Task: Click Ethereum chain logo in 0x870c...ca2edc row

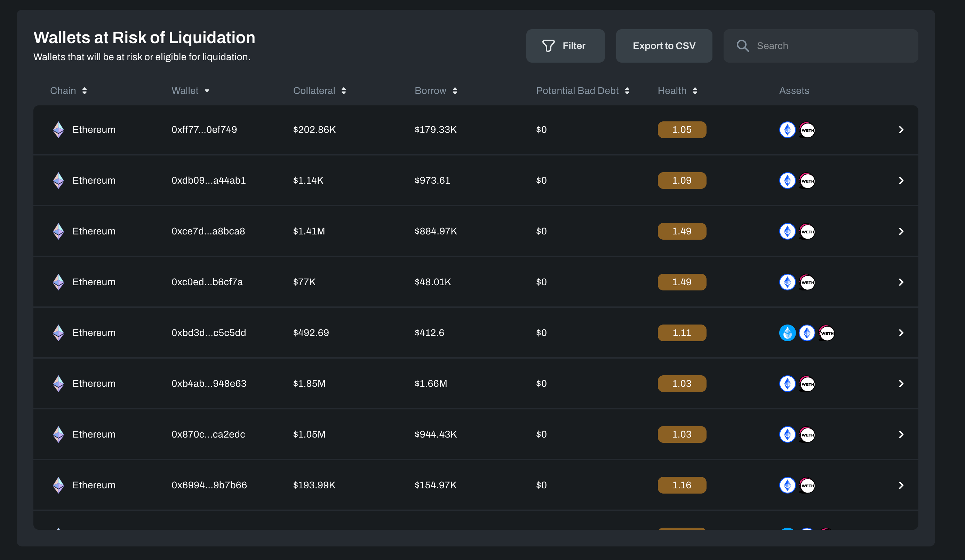Action: click(58, 434)
